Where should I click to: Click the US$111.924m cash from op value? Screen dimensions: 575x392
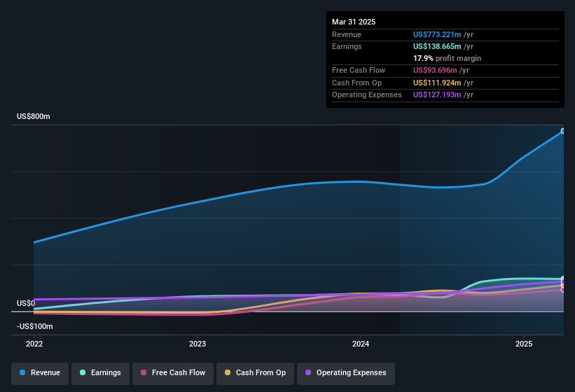437,83
